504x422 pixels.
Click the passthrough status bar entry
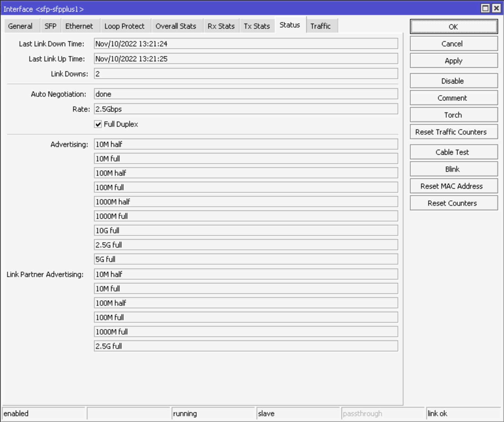click(383, 414)
